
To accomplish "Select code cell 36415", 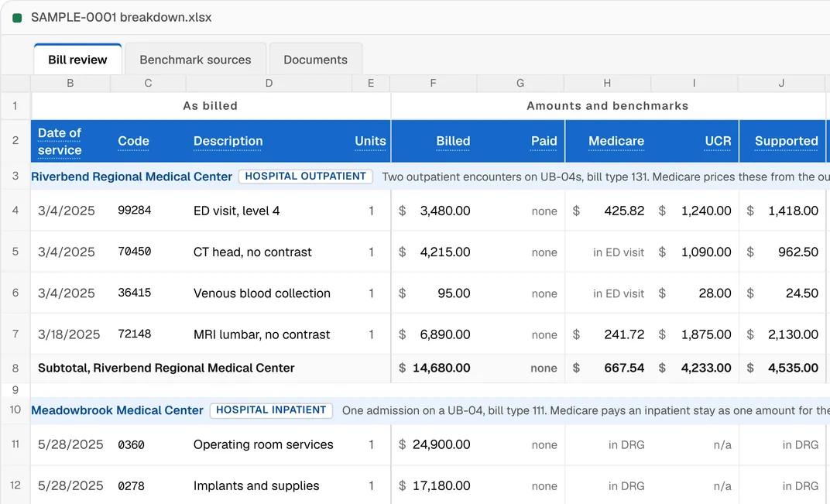I will coord(135,293).
